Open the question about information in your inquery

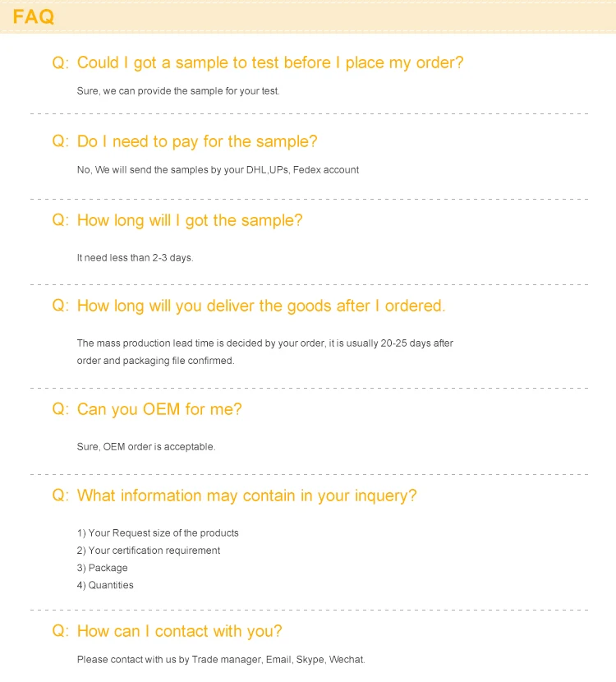246,495
